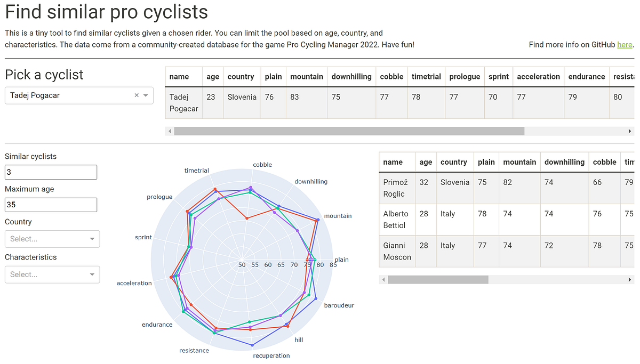The width and height of the screenshot is (640, 364).
Task: Click Alberto Bettiol's downhilling value cell
Action: [x=548, y=213]
